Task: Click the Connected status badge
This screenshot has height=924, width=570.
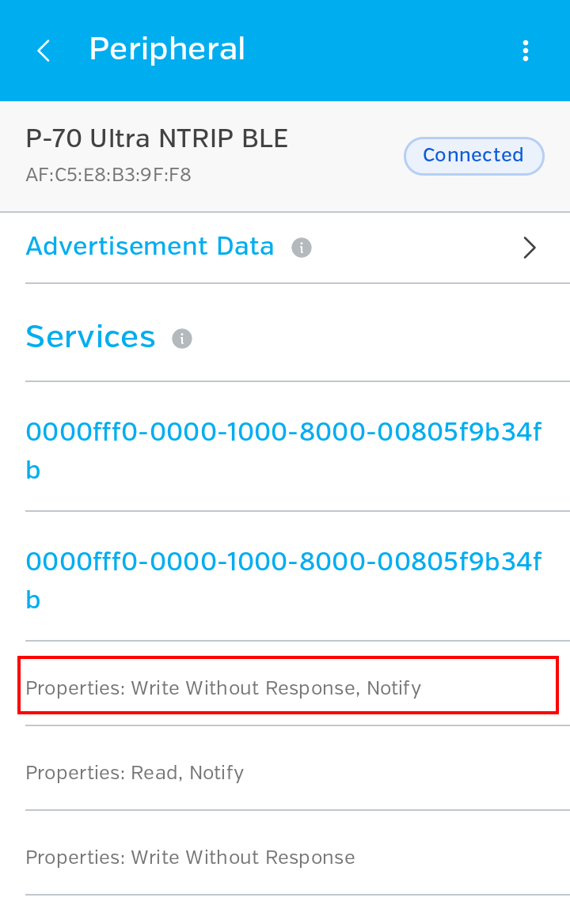Action: pyautogui.click(x=473, y=155)
